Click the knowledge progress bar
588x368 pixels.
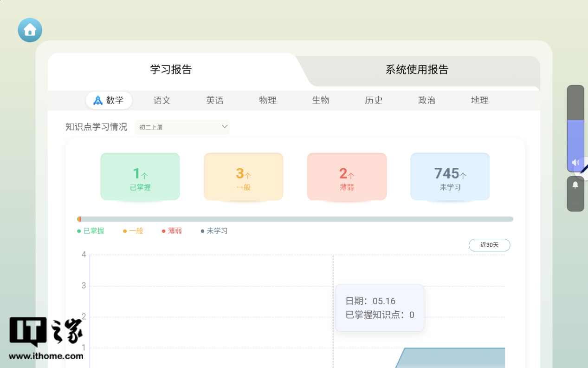tap(295, 219)
